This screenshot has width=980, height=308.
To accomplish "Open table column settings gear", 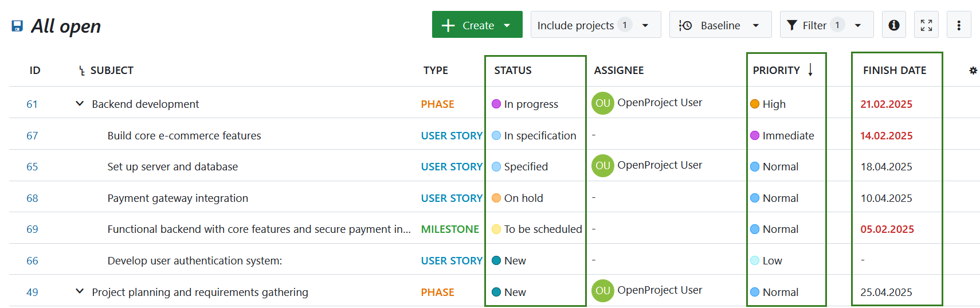I will coord(973,71).
